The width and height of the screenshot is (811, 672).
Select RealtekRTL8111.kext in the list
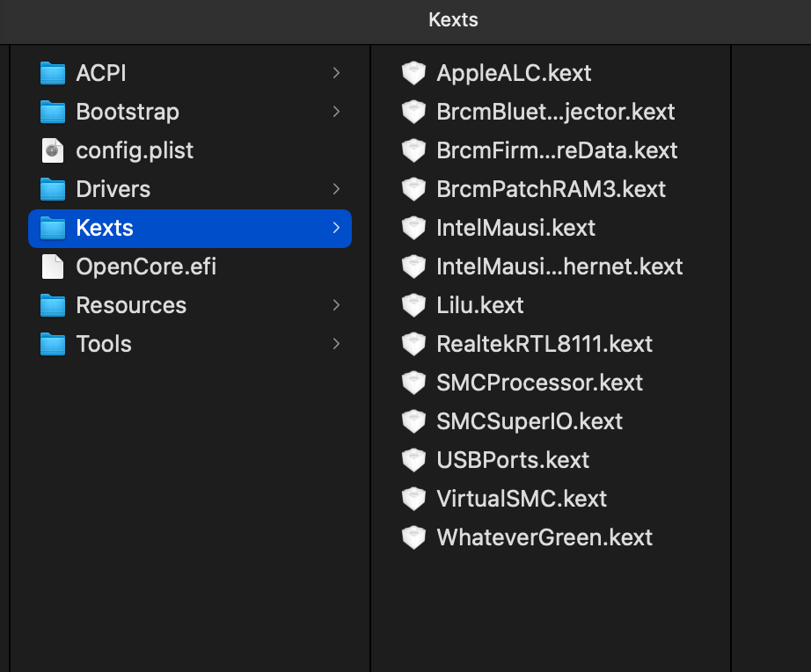click(544, 344)
